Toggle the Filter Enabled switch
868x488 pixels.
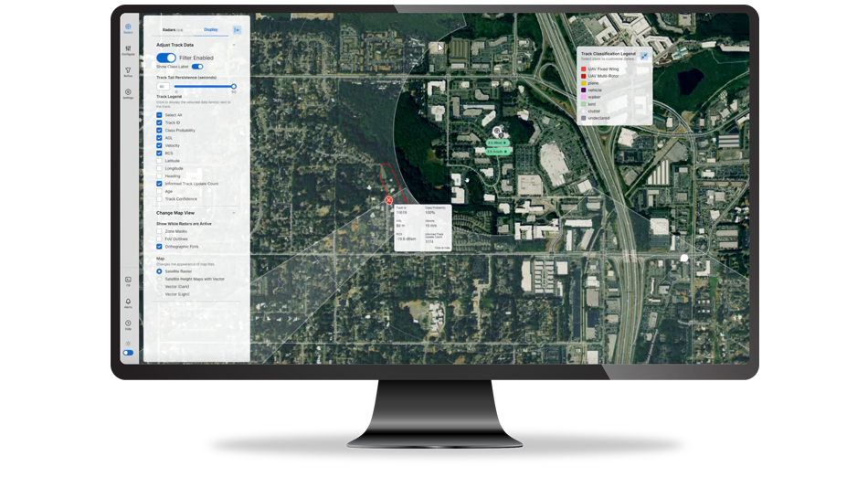pyautogui.click(x=166, y=58)
